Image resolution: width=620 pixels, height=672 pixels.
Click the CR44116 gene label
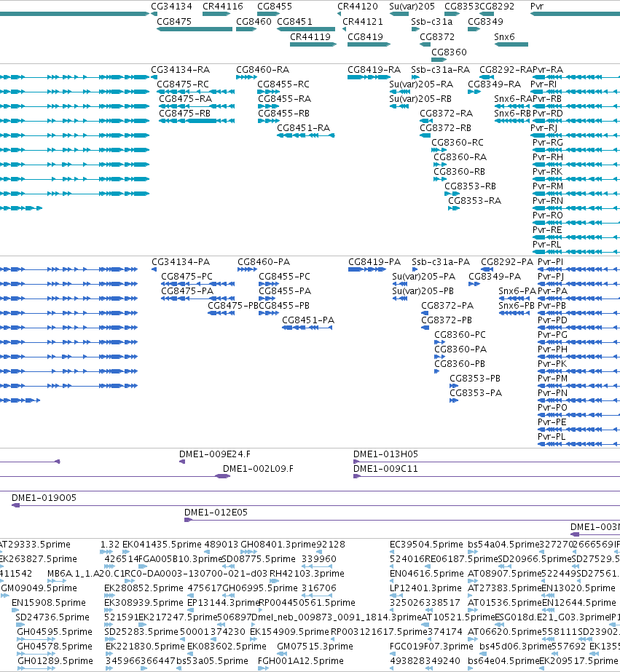coord(222,7)
